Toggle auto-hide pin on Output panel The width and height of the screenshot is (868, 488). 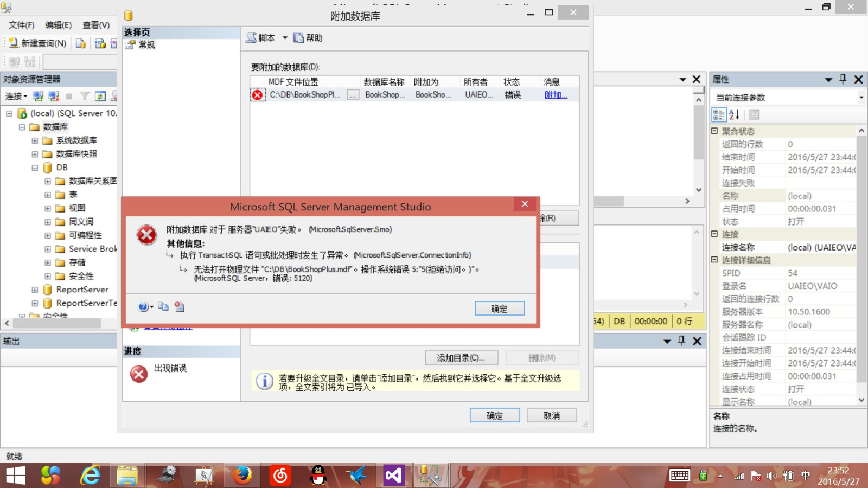[x=682, y=341]
